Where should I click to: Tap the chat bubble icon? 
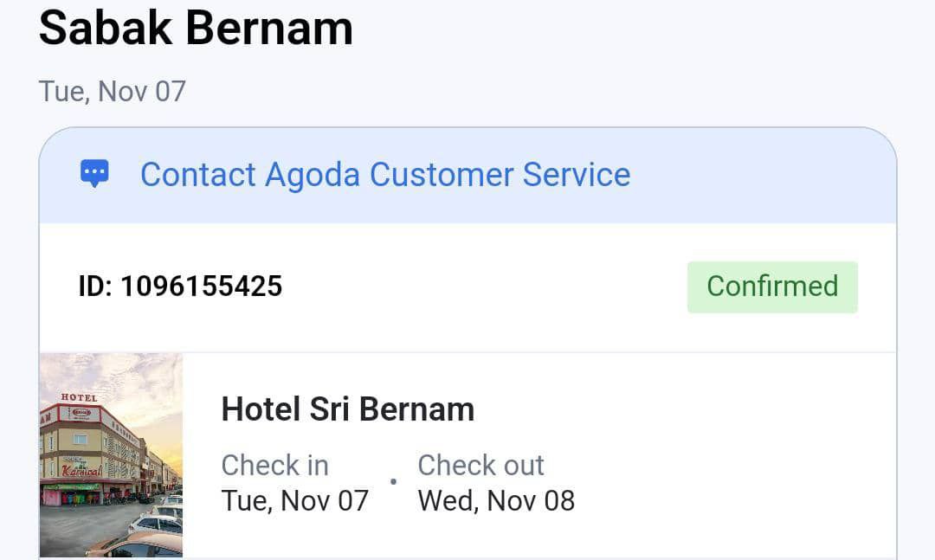[94, 174]
